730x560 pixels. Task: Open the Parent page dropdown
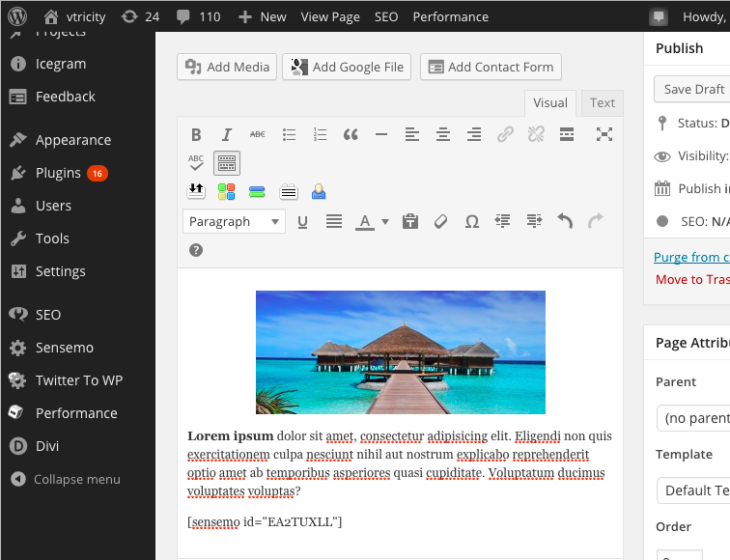point(693,418)
